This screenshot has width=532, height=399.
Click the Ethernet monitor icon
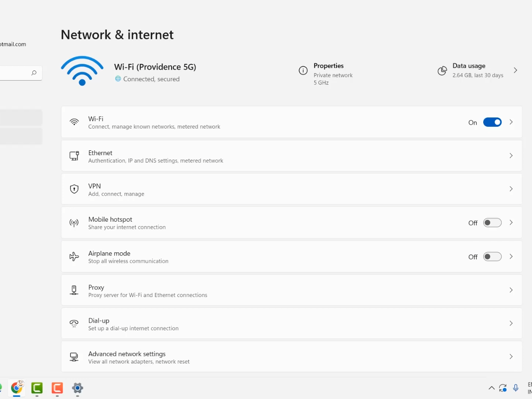point(74,156)
